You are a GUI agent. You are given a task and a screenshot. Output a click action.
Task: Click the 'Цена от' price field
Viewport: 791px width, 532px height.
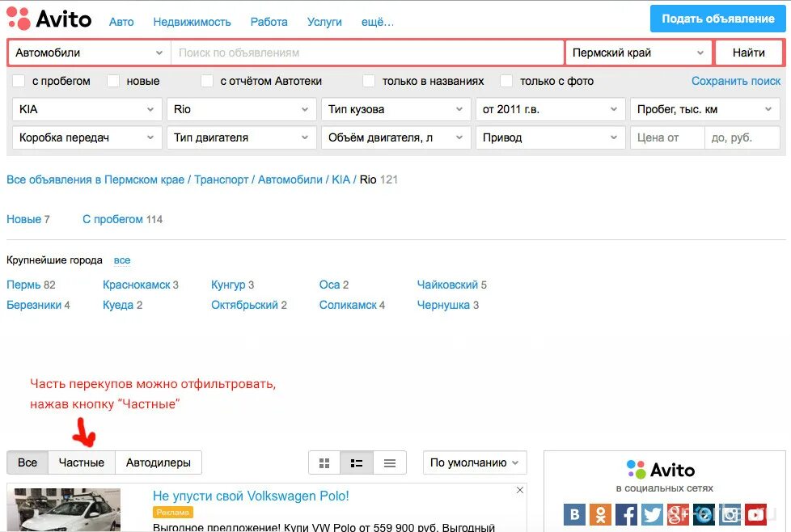tap(667, 137)
